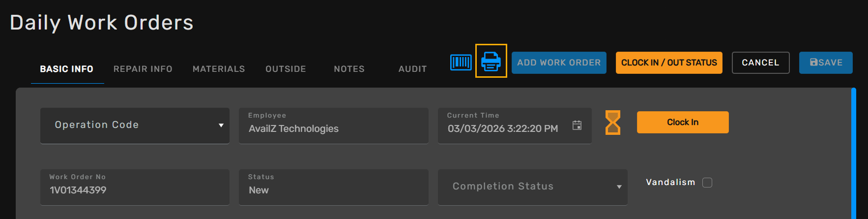Viewport: 868px width, 219px height.
Task: Click the barcode scanner icon
Action: point(461,63)
